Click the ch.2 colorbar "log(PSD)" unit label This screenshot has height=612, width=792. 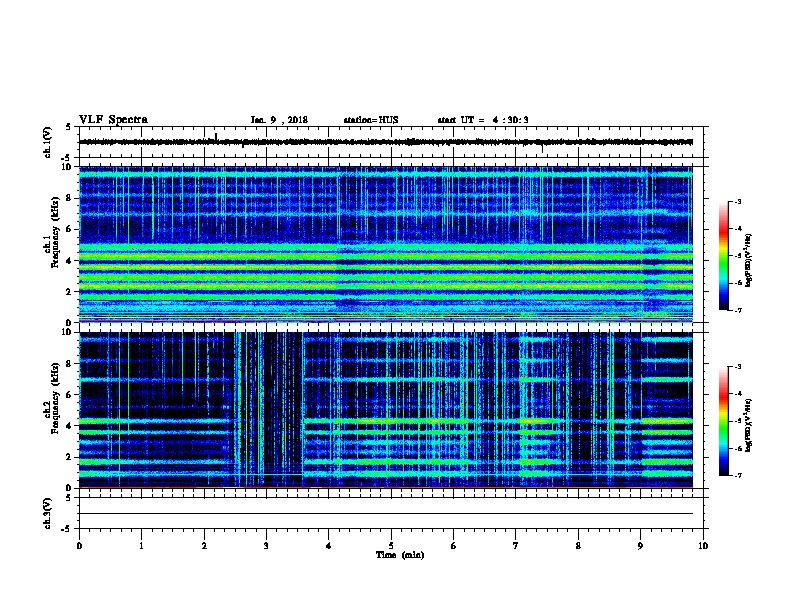coord(749,425)
